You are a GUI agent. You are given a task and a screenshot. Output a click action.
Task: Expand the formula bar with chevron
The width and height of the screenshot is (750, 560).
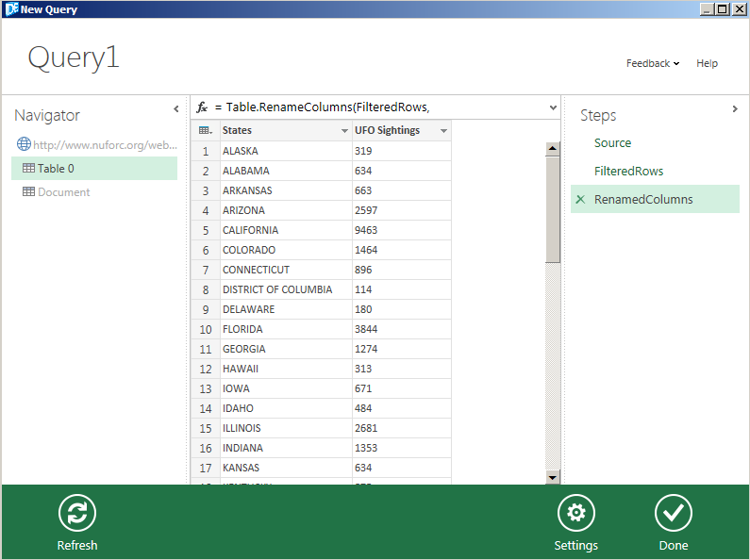[553, 107]
